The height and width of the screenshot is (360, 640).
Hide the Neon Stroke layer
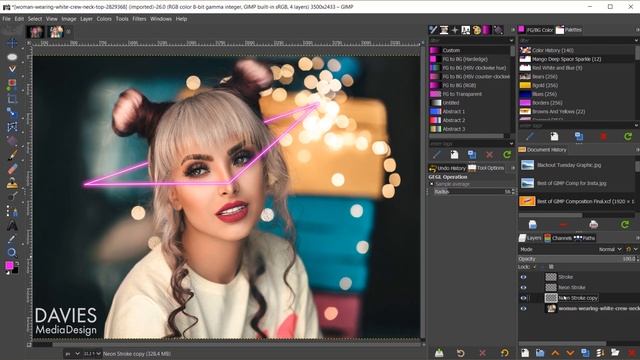[523, 288]
